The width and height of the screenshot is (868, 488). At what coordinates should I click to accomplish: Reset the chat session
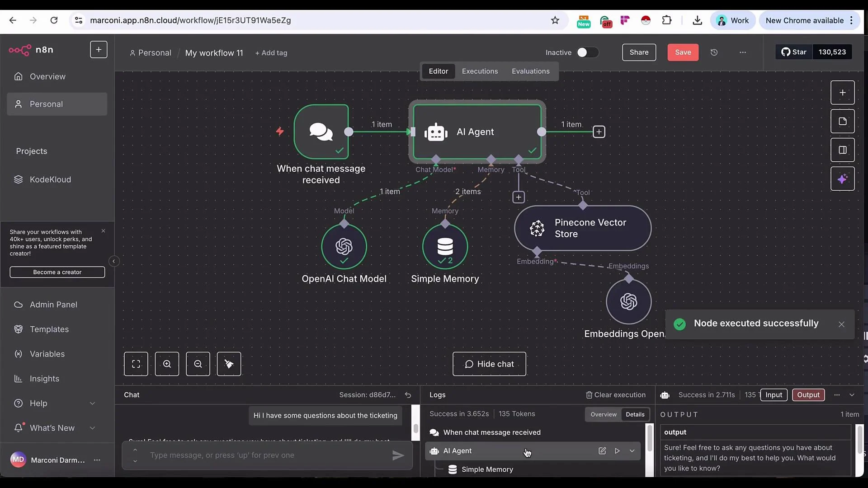(408, 395)
